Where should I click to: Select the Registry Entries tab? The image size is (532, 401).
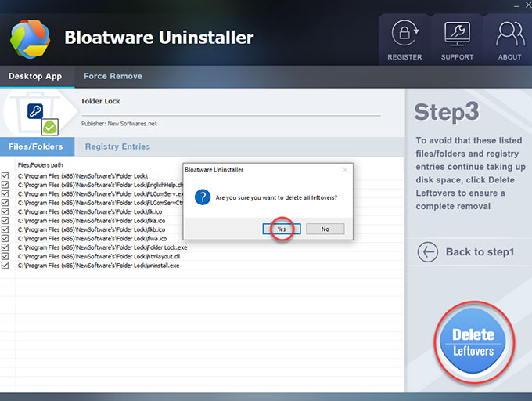(117, 146)
